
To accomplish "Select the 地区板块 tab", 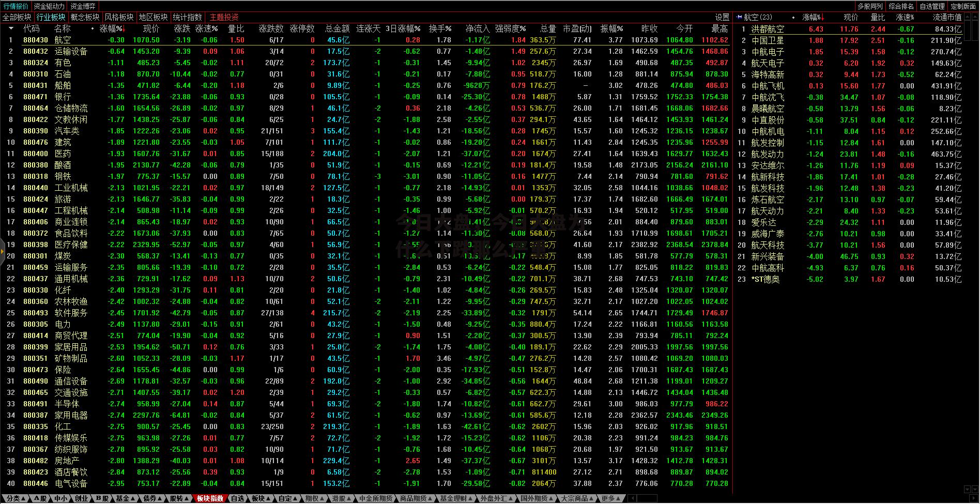I will 153,18.
